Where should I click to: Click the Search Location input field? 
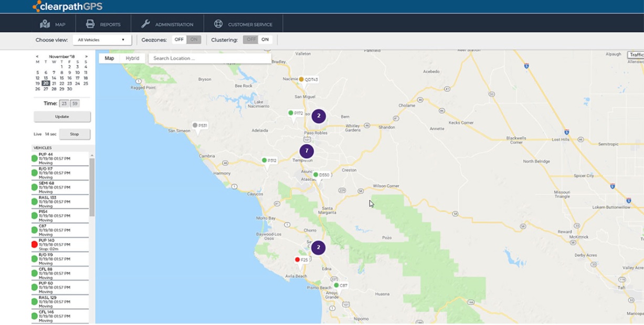coord(210,58)
